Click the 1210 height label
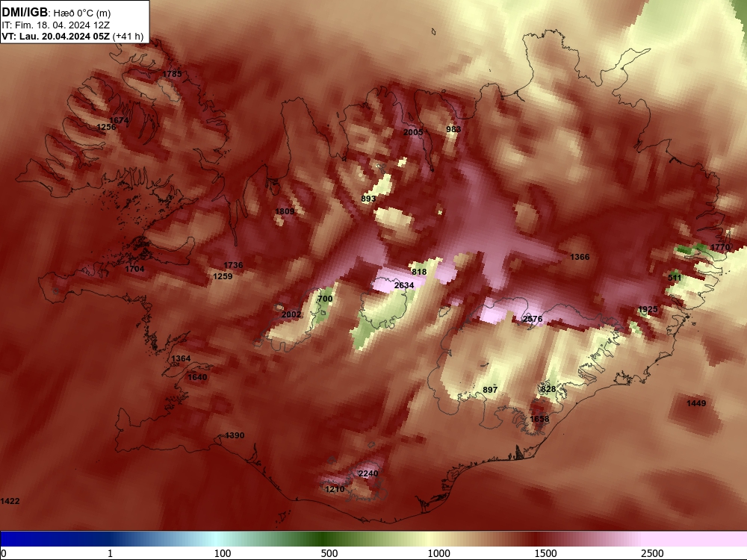 click(x=335, y=489)
